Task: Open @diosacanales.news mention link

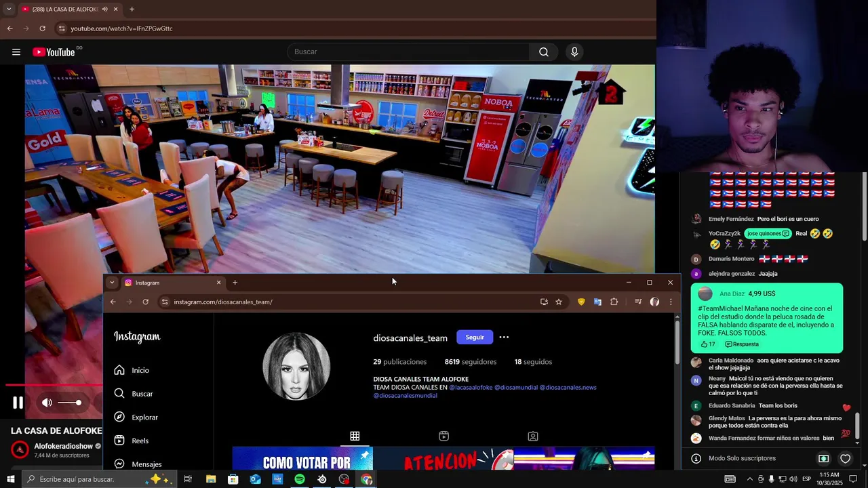Action: (568, 388)
